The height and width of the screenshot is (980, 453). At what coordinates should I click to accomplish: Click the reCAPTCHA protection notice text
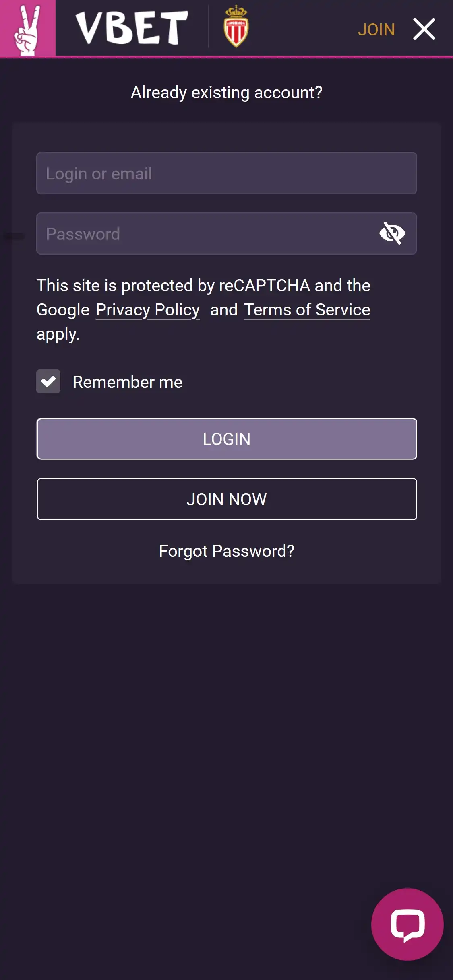[x=203, y=286]
